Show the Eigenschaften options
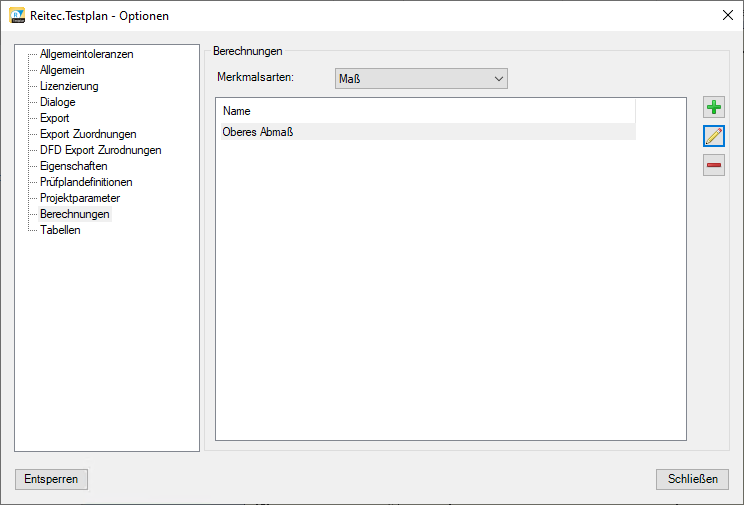744x505 pixels. [x=73, y=166]
